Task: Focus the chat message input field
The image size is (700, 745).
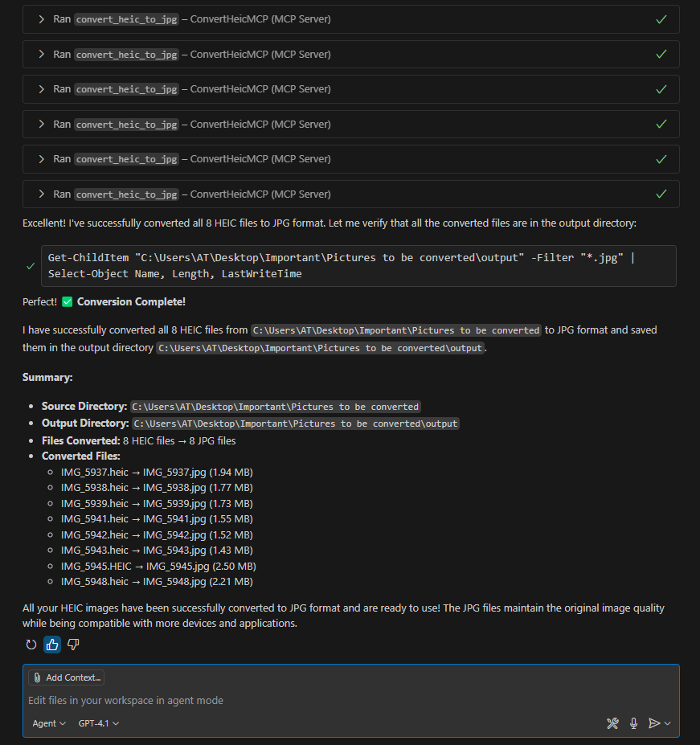Action: pos(321,701)
